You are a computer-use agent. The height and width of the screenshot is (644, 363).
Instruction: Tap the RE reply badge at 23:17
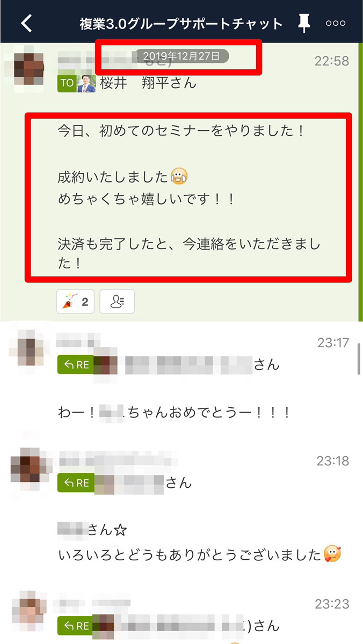[x=76, y=365]
